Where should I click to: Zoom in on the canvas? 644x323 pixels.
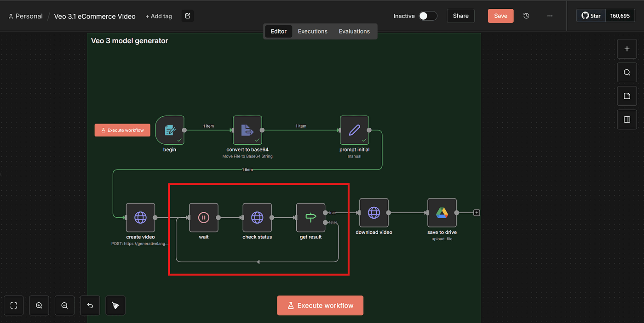[x=39, y=306]
